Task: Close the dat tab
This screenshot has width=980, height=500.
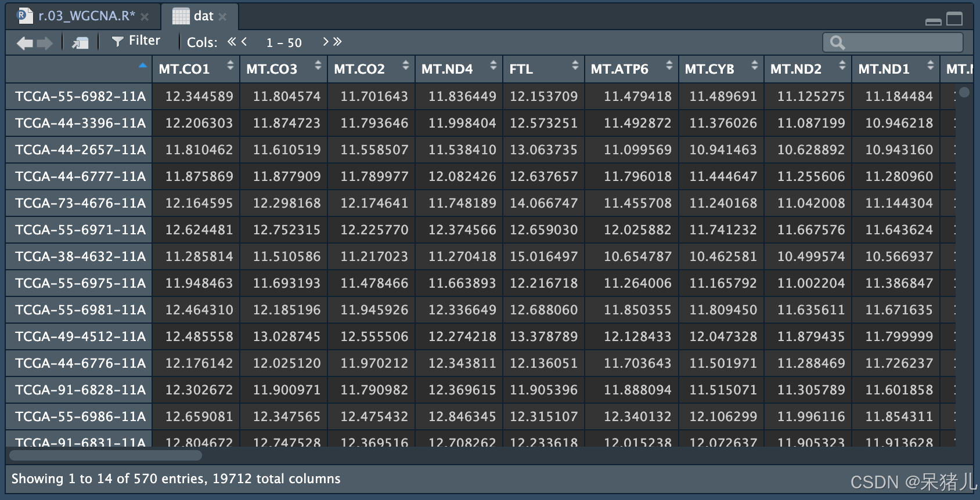Action: click(x=222, y=17)
